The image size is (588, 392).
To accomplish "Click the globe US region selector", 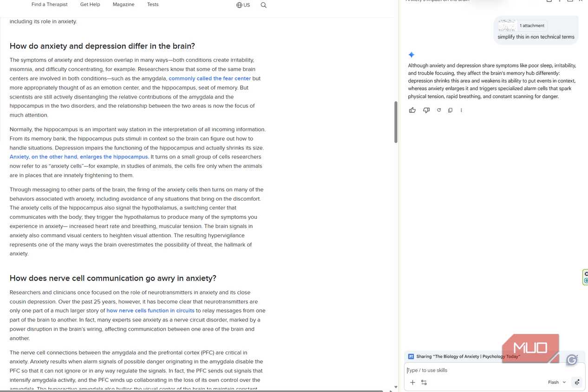I will point(243,5).
